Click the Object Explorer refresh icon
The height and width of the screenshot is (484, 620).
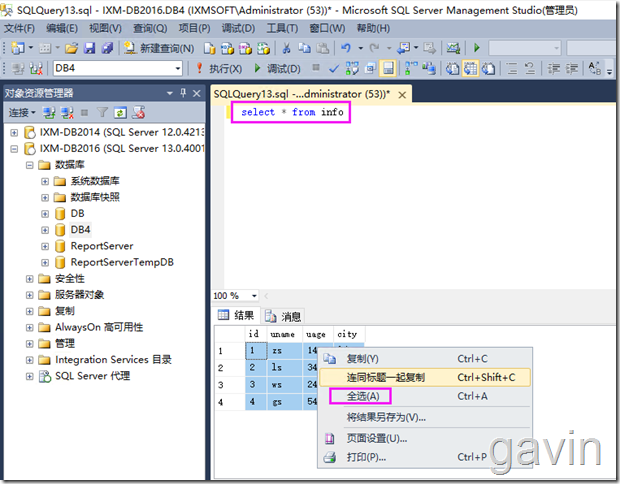pos(120,113)
